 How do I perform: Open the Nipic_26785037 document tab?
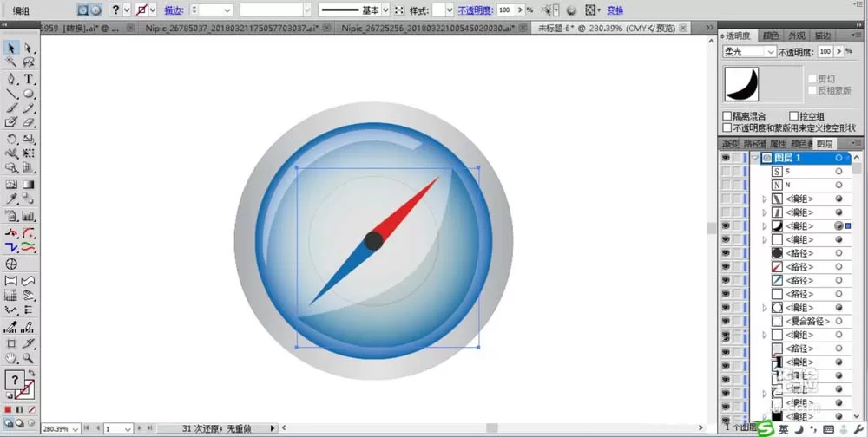click(233, 27)
